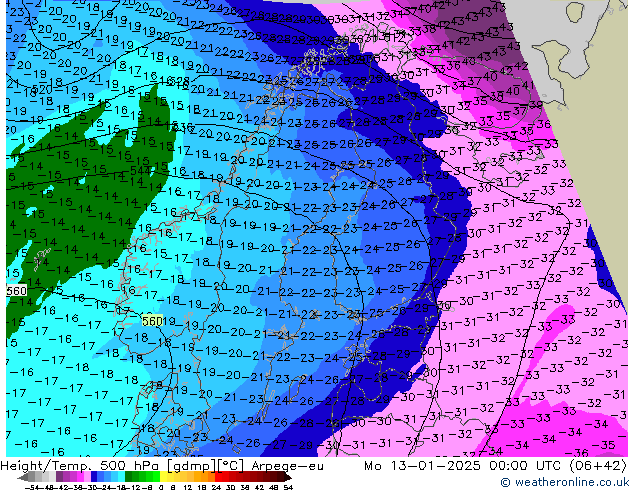Click the left gray arrow of the color scale
This screenshot has width=634, height=490.
pos(23,476)
